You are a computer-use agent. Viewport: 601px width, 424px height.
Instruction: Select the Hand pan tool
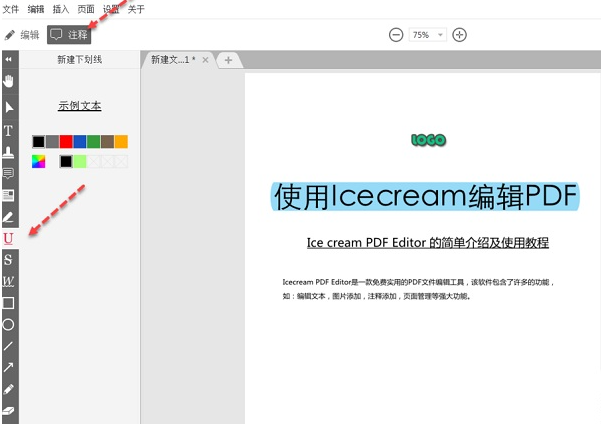click(x=8, y=81)
